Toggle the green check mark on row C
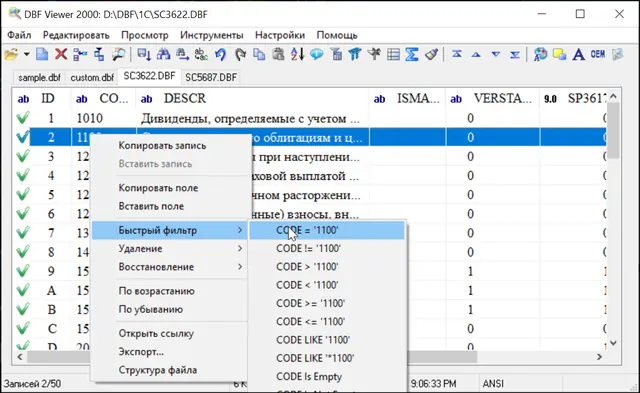This screenshot has width=640, height=393. [x=23, y=328]
